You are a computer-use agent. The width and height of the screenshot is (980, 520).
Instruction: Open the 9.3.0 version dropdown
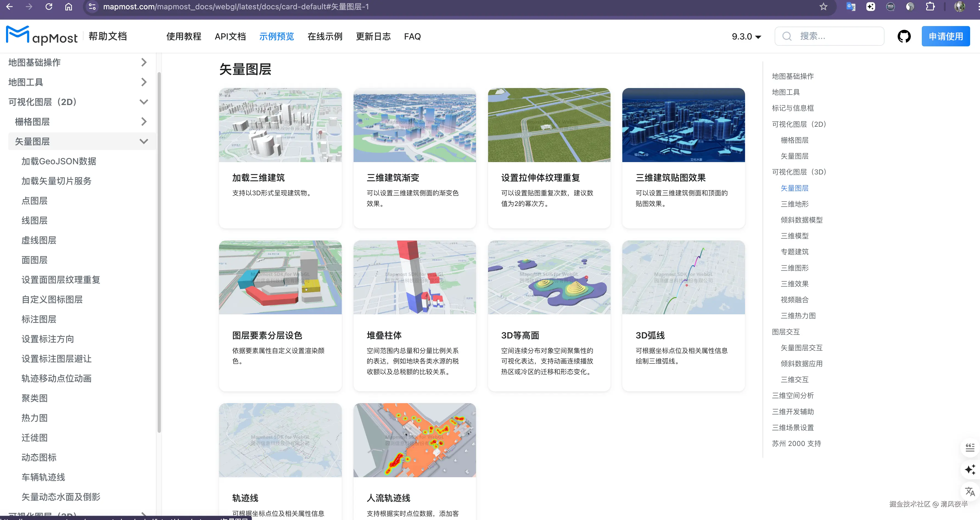click(746, 36)
